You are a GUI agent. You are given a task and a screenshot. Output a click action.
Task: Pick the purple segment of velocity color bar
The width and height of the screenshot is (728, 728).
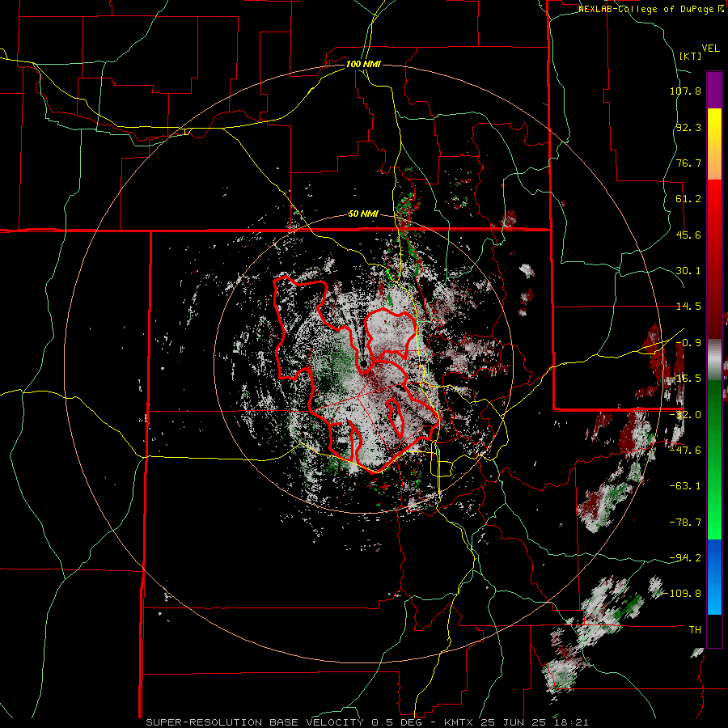tap(714, 90)
